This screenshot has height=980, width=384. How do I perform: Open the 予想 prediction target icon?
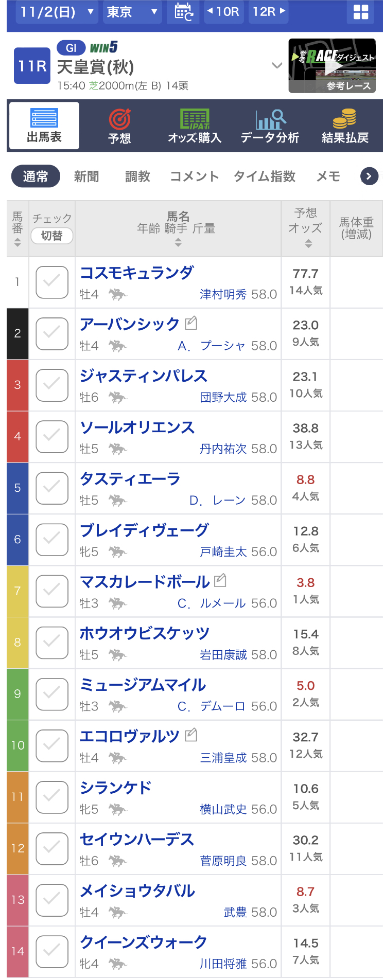coord(119,120)
